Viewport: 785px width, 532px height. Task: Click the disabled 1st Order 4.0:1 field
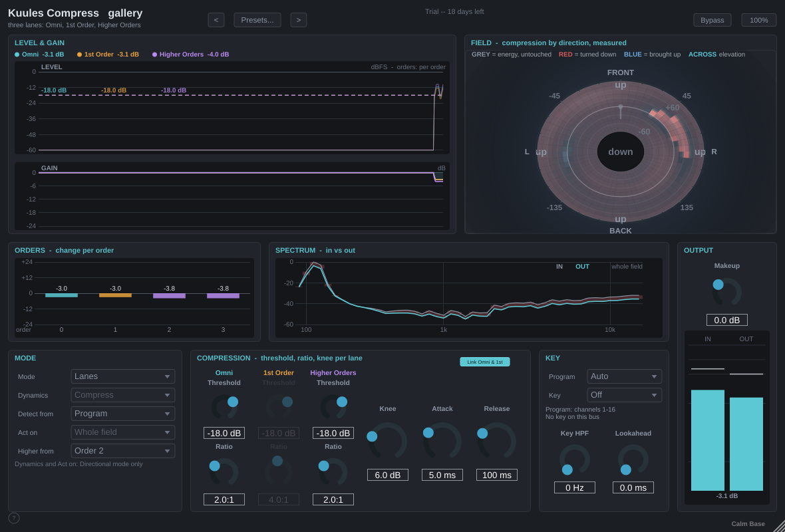pos(279,499)
